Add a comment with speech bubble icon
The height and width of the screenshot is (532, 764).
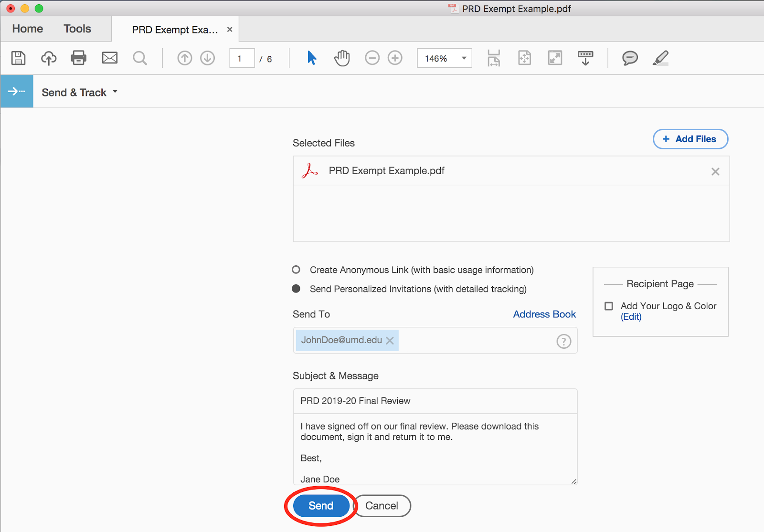630,58
